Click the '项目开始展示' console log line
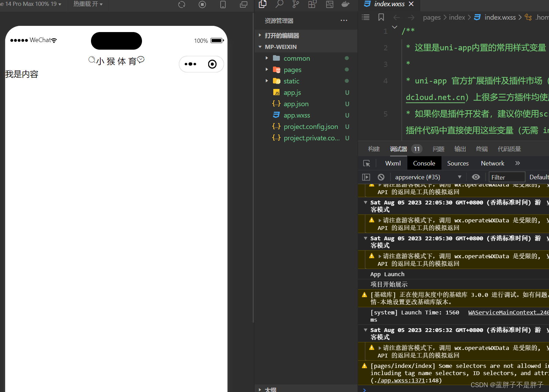 (389, 284)
